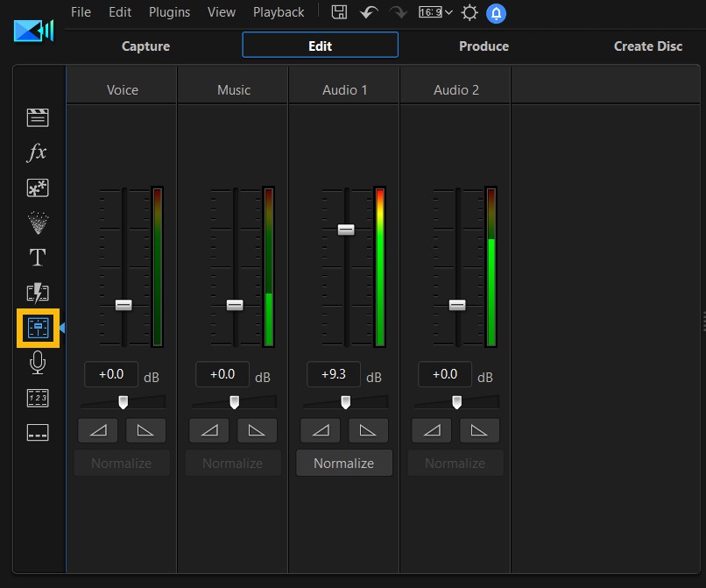This screenshot has height=588, width=706.
Task: Open the Preferences gear icon
Action: pyautogui.click(x=469, y=12)
